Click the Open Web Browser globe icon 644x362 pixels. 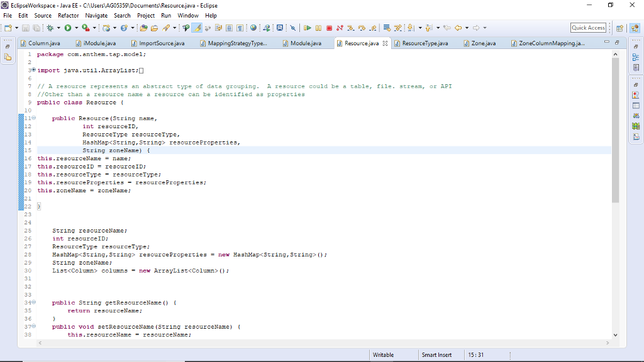253,28
